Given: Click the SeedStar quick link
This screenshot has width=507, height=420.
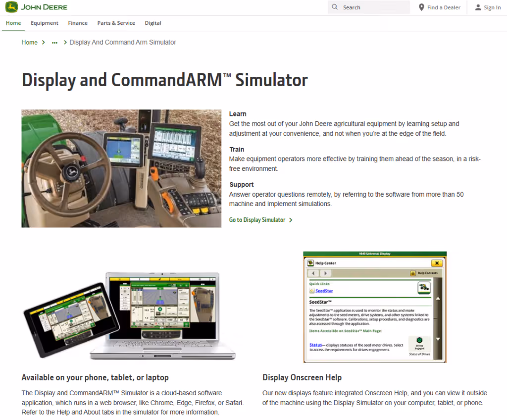Looking at the screenshot, I should tap(324, 291).
